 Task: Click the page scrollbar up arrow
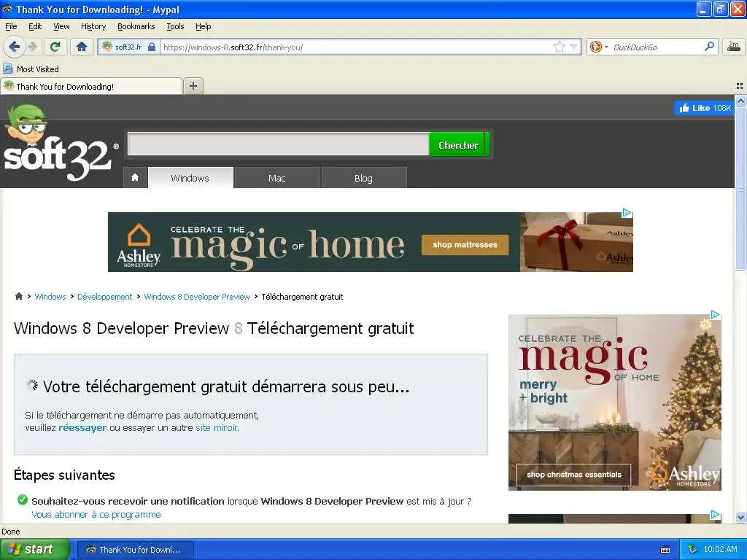pos(740,101)
